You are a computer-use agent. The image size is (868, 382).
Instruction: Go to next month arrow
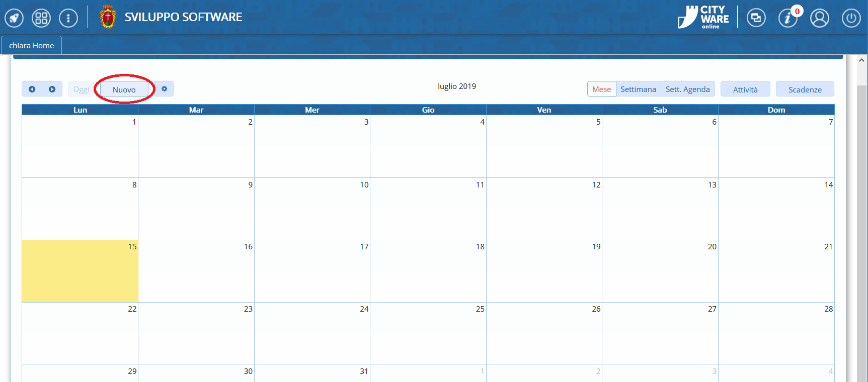52,89
